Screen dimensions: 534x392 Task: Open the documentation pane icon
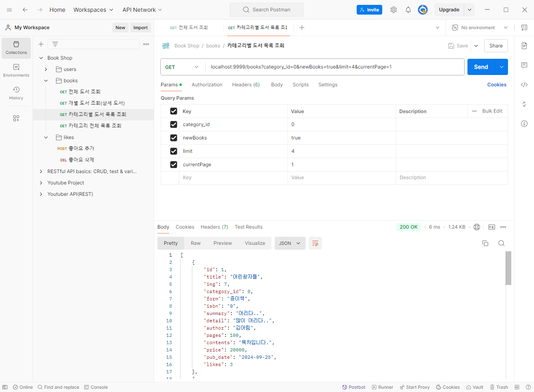(524, 46)
